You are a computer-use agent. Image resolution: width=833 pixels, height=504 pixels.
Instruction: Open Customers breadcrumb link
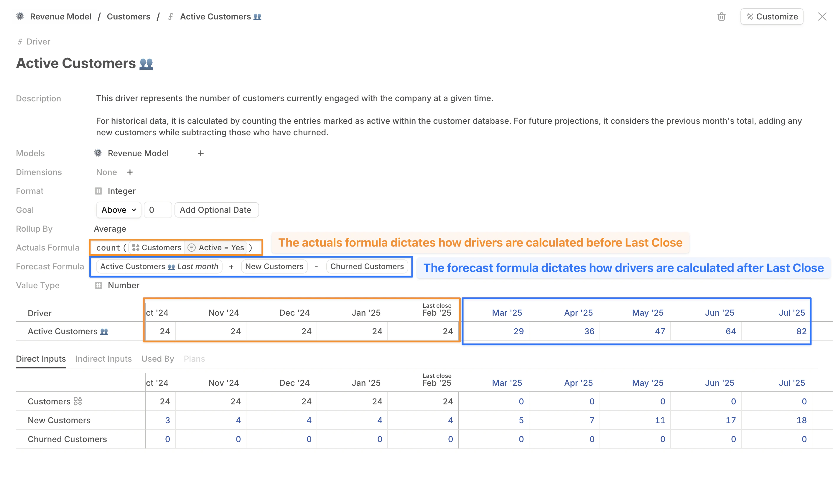pos(129,17)
